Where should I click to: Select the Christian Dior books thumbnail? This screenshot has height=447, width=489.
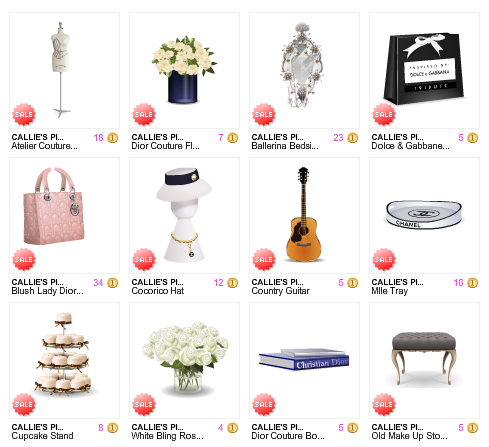coord(304,359)
